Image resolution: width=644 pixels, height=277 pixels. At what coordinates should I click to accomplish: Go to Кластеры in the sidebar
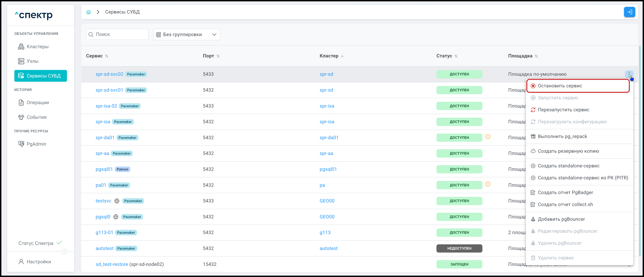click(38, 47)
